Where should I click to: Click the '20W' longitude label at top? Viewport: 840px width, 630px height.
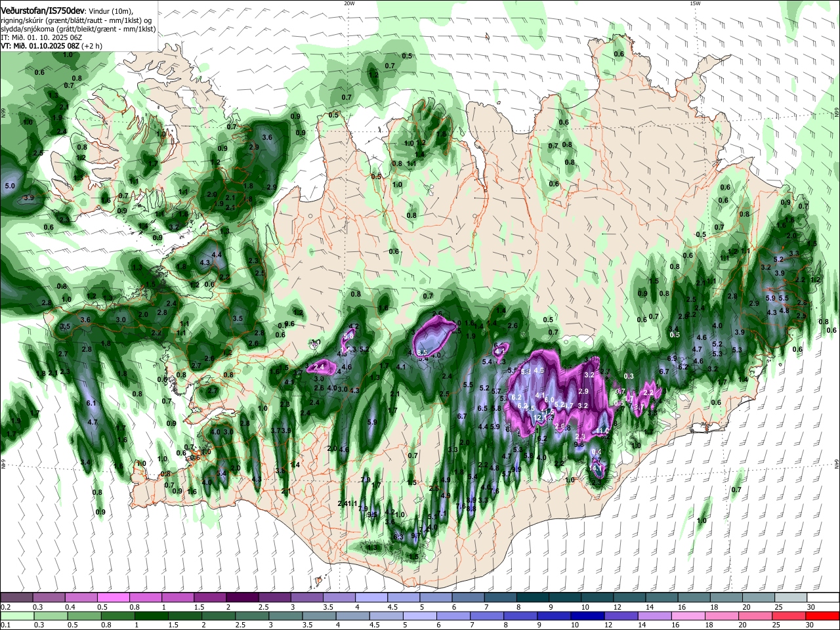[x=349, y=3]
